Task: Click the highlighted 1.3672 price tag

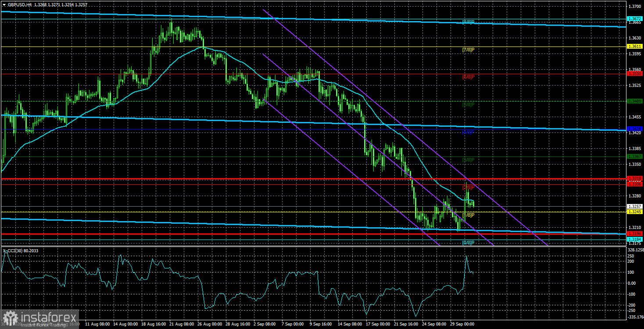Action: click(635, 19)
